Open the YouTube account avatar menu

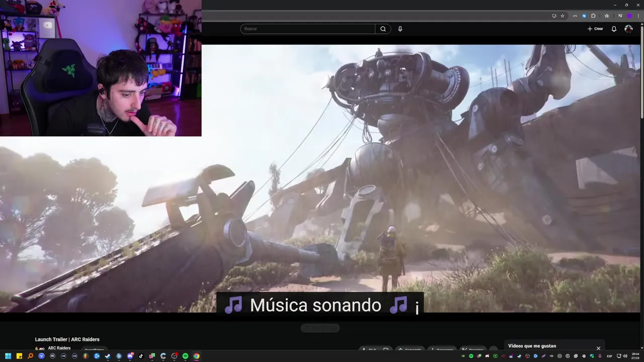(x=628, y=29)
